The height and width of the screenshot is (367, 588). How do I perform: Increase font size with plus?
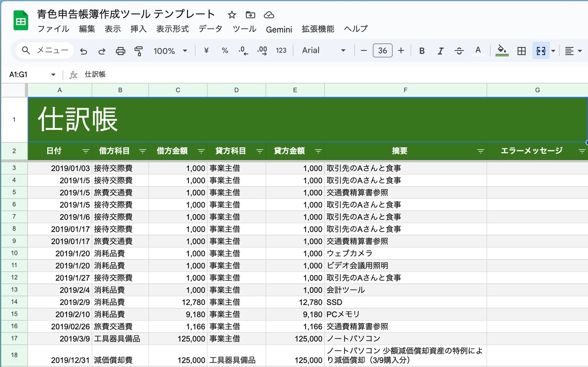(401, 51)
